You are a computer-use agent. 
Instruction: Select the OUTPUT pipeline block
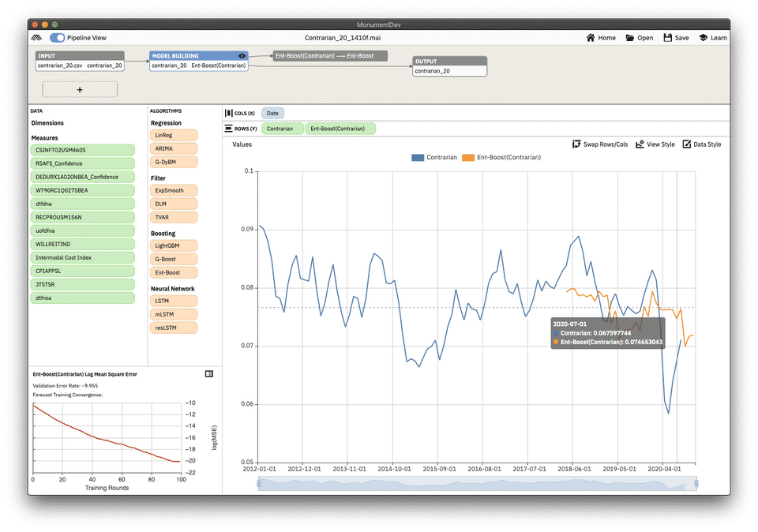click(449, 66)
